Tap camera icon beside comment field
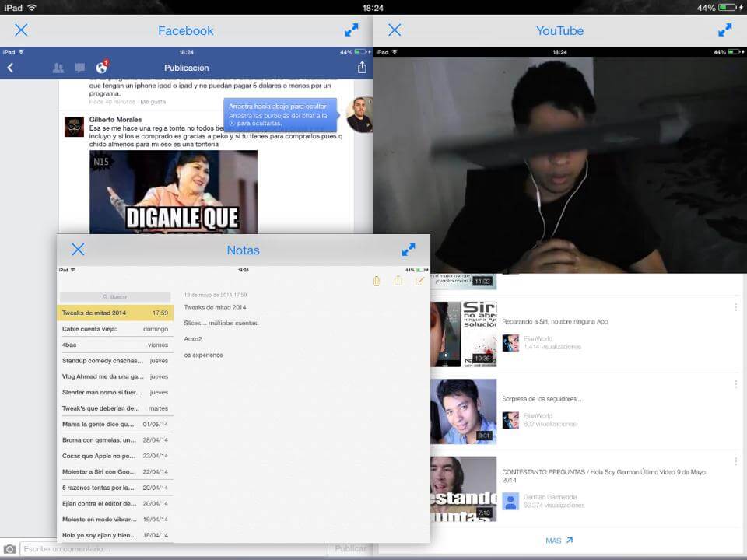Image resolution: width=747 pixels, height=560 pixels. point(10,549)
